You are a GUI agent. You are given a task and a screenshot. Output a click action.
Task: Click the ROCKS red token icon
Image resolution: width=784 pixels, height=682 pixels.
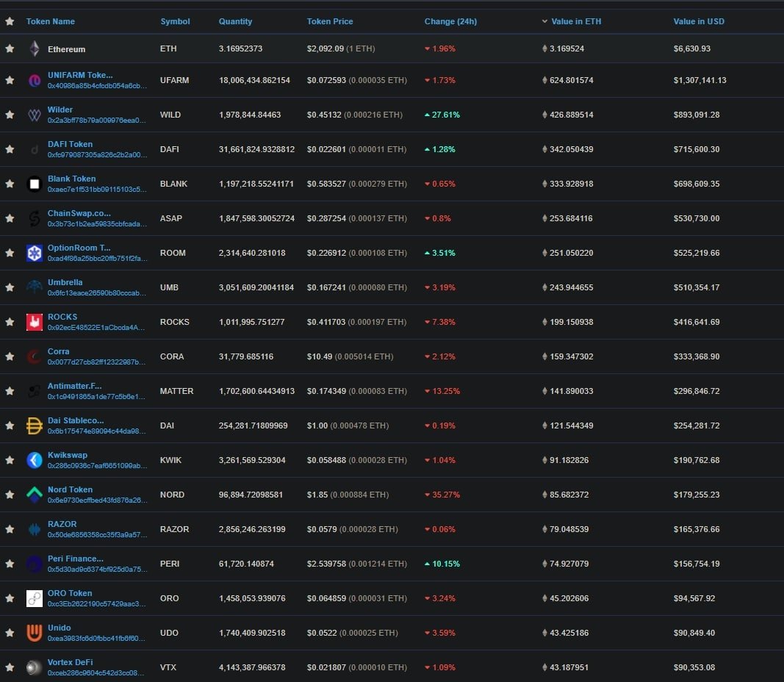coord(34,322)
